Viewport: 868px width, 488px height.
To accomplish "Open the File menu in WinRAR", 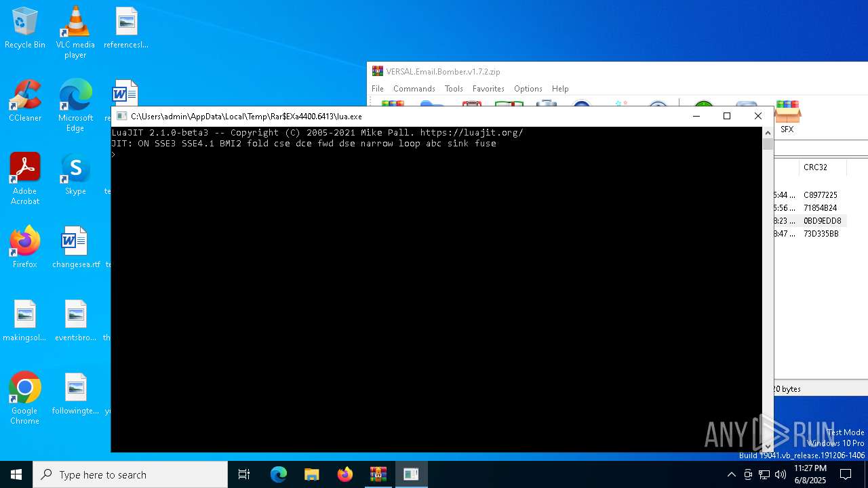I will (378, 89).
